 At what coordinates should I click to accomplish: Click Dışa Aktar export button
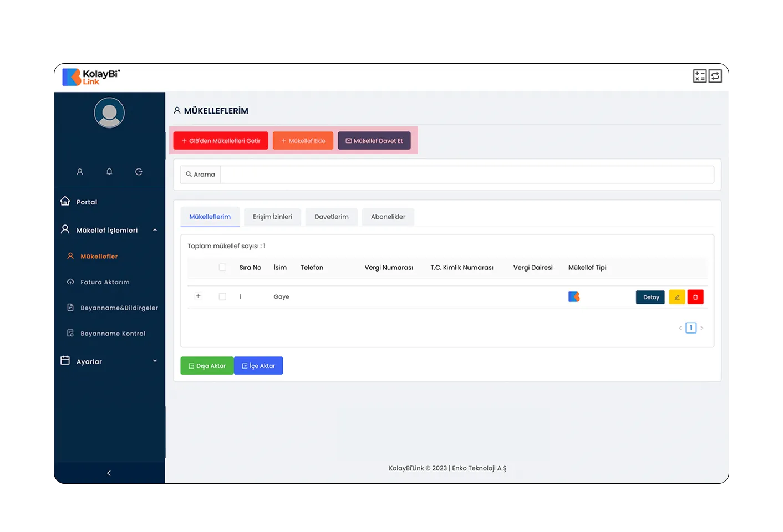coord(207,366)
